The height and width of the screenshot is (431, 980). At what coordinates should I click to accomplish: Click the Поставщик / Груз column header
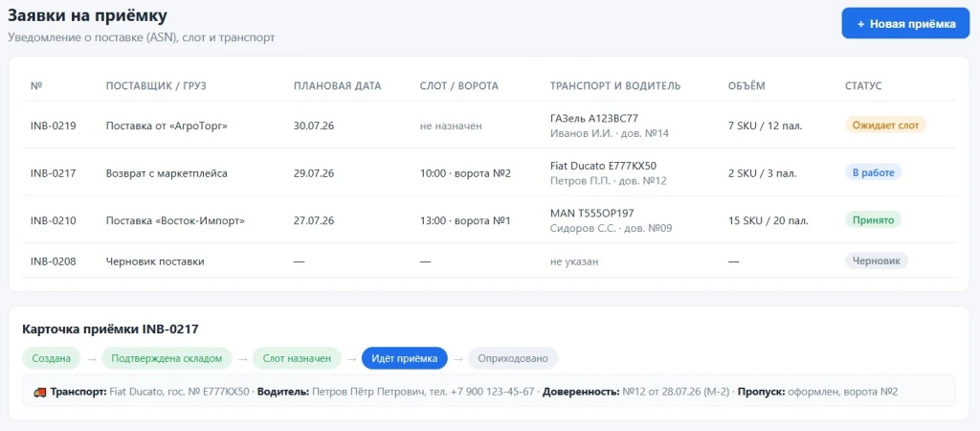click(x=156, y=85)
